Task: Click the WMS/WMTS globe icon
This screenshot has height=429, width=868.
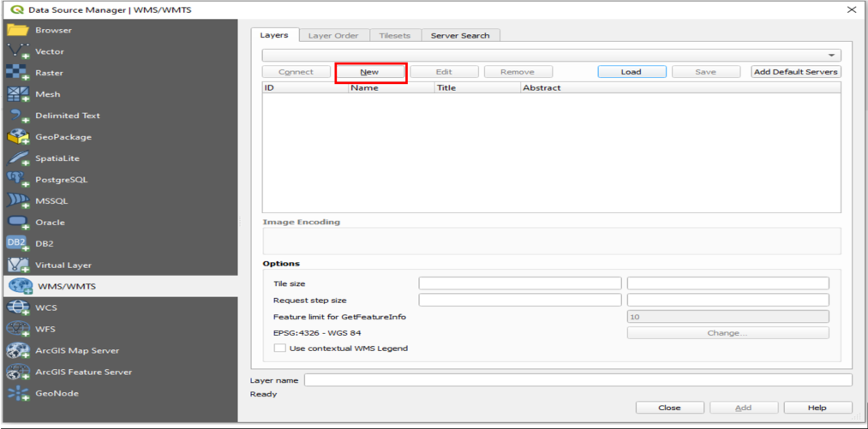Action: point(21,286)
